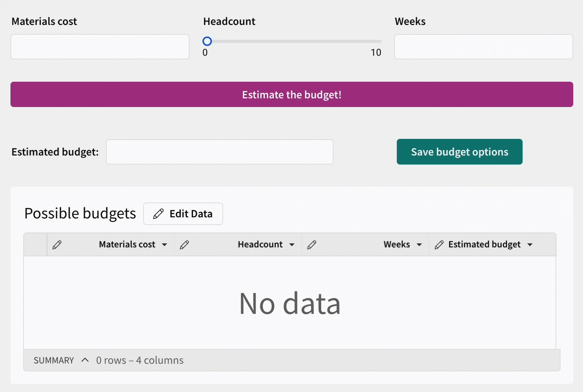Image resolution: width=583 pixels, height=392 pixels.
Task: Click the Possible budgets heading
Action: coord(80,213)
